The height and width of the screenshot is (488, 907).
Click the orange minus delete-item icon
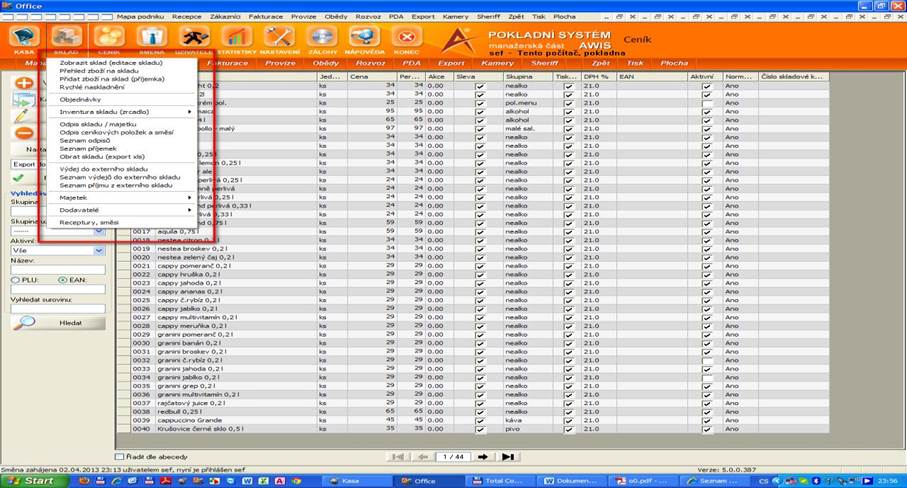[23, 133]
